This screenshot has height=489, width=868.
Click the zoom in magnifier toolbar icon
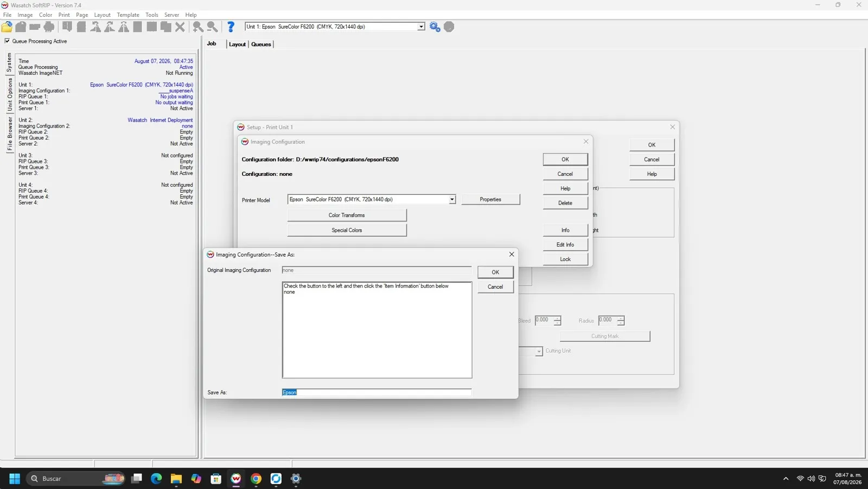tap(198, 27)
